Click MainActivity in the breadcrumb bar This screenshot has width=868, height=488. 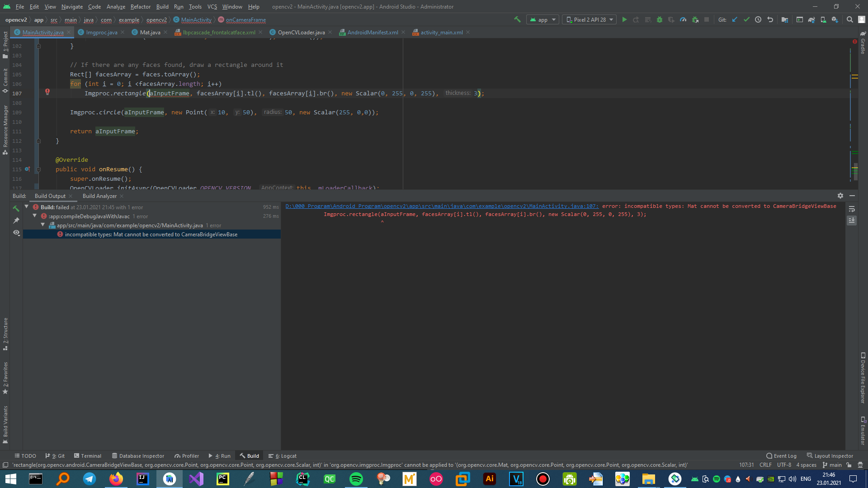coord(196,20)
